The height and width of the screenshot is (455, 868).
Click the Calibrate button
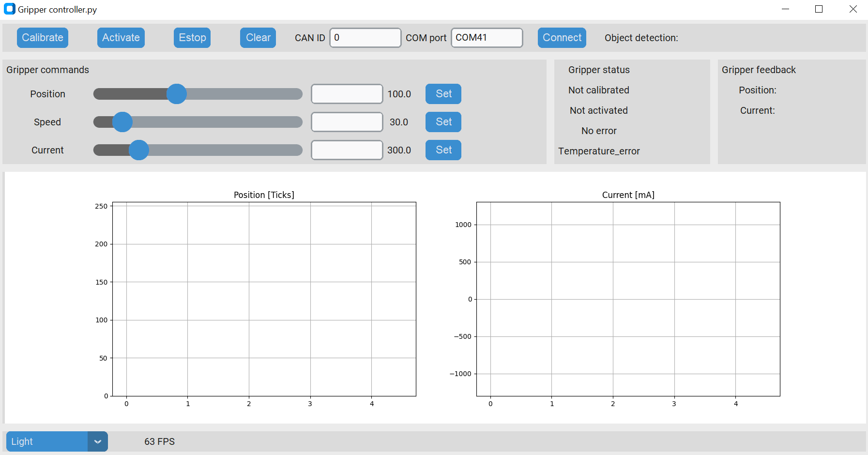pyautogui.click(x=43, y=38)
